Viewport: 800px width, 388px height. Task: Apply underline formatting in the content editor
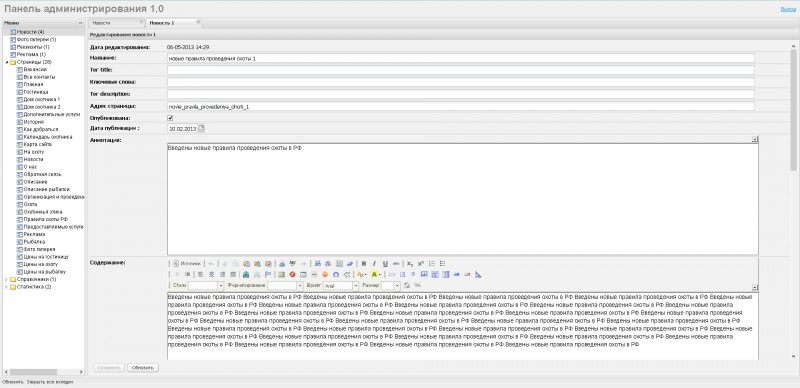coord(385,263)
